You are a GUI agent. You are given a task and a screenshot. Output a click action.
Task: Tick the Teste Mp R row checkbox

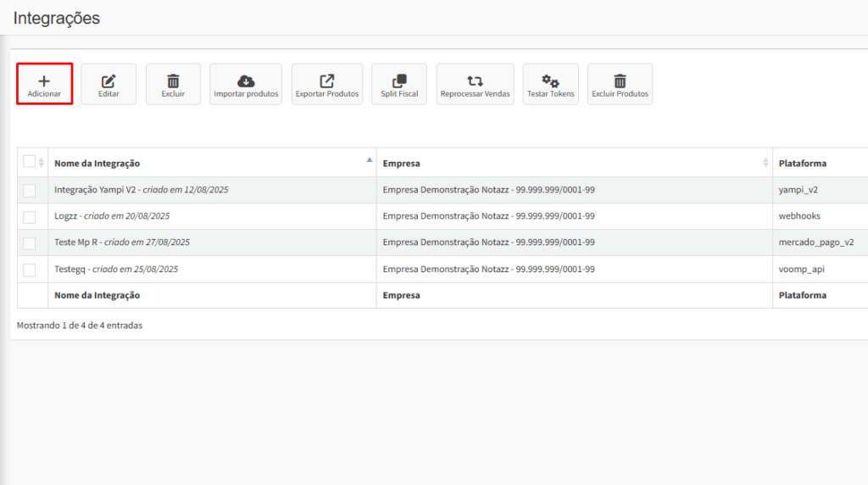[x=30, y=243]
